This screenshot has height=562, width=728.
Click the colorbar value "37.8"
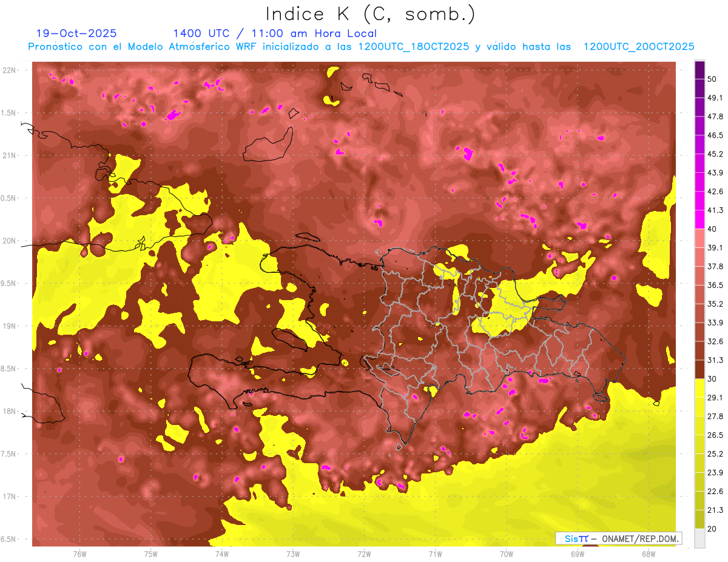pos(716,266)
